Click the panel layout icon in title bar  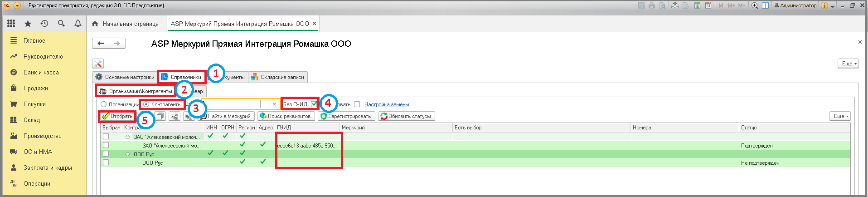(x=765, y=5)
